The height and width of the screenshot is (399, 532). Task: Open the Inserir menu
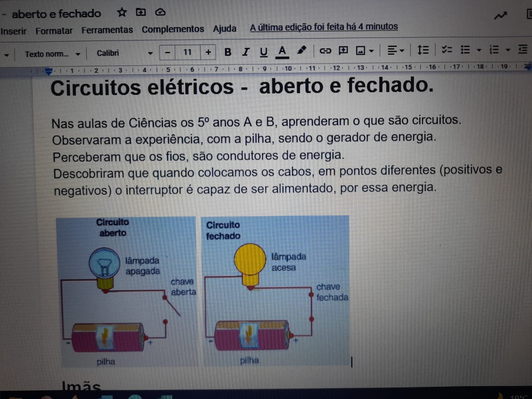click(x=13, y=31)
